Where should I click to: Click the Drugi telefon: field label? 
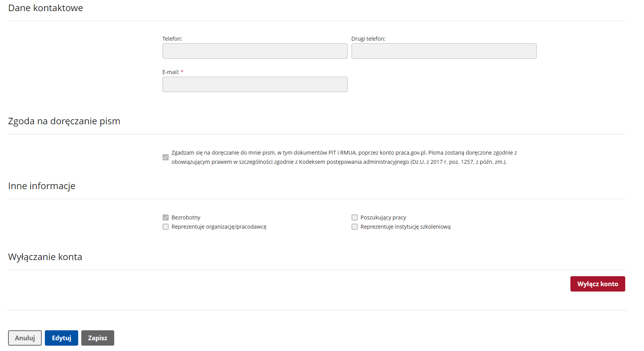[368, 39]
